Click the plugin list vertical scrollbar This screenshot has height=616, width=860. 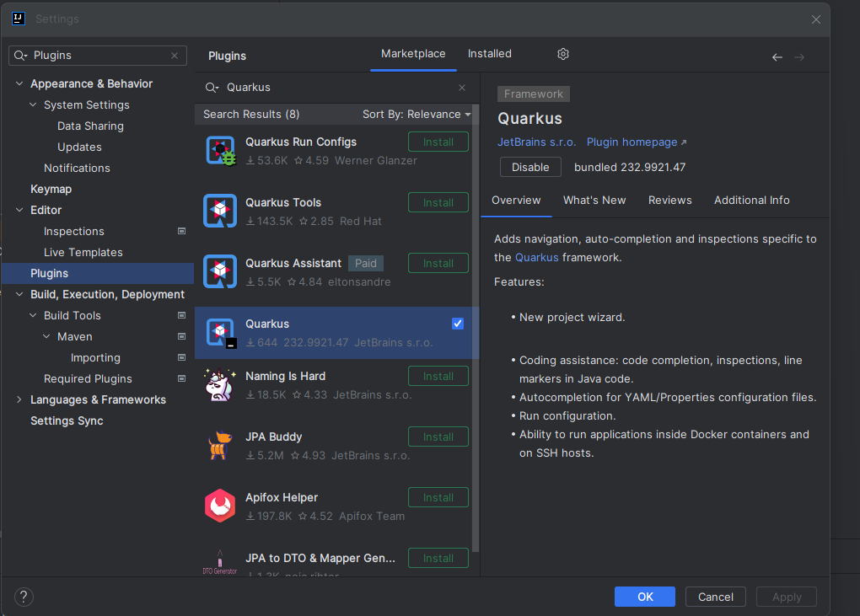coord(476,329)
